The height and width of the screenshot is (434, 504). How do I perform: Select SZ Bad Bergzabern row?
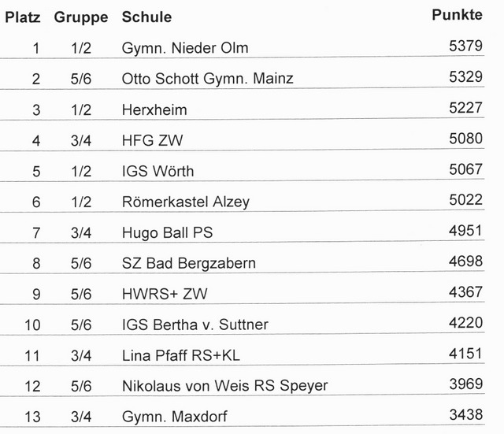pos(243,262)
